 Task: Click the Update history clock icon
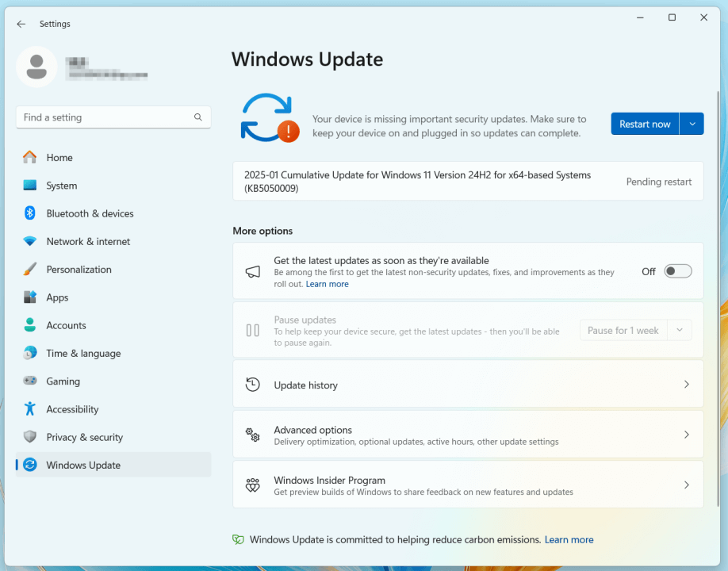(x=253, y=385)
